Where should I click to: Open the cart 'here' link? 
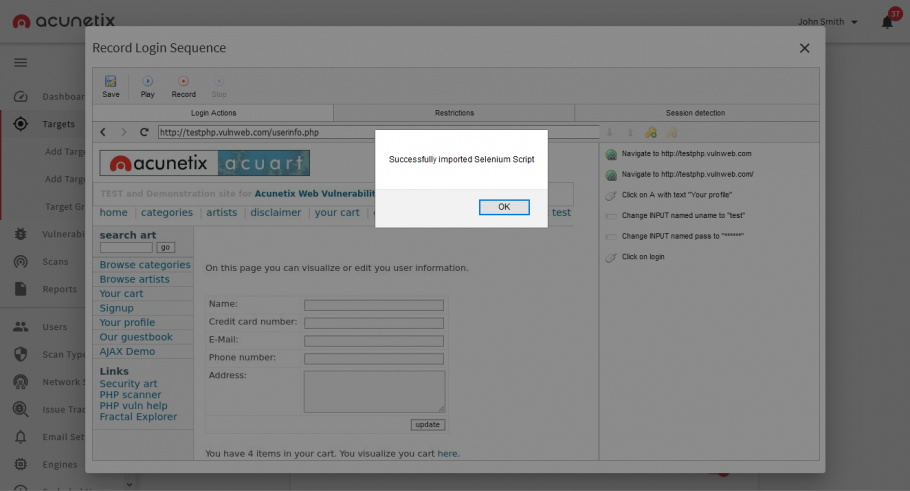coord(447,454)
